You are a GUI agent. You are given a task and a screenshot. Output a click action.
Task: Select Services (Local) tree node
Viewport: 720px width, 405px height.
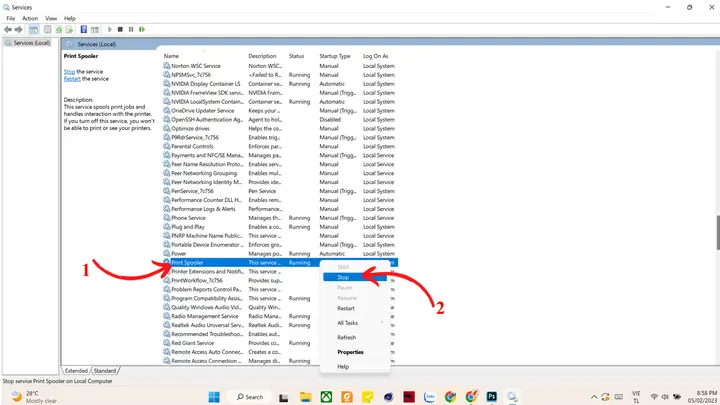pos(31,43)
